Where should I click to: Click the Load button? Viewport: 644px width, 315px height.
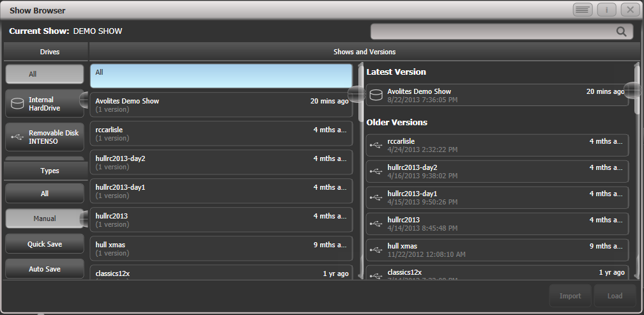(615, 296)
